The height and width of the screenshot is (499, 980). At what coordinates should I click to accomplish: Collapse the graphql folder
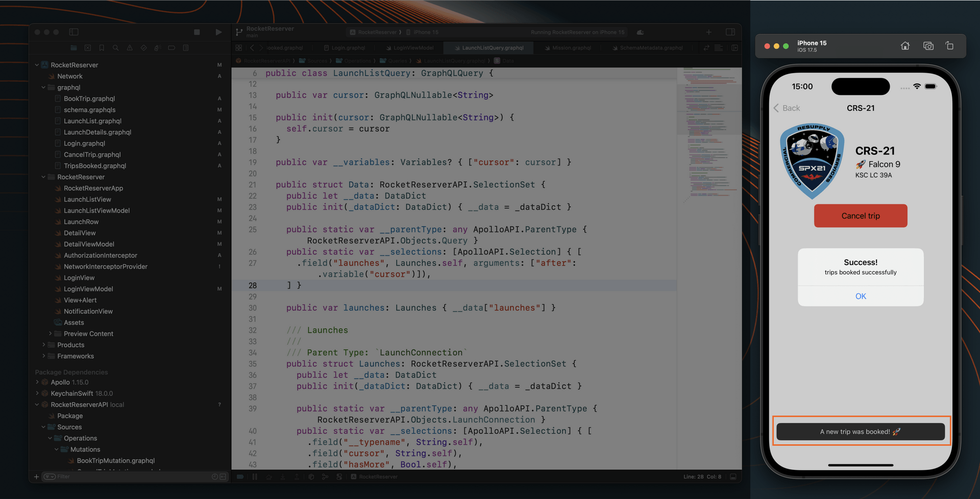tap(43, 87)
